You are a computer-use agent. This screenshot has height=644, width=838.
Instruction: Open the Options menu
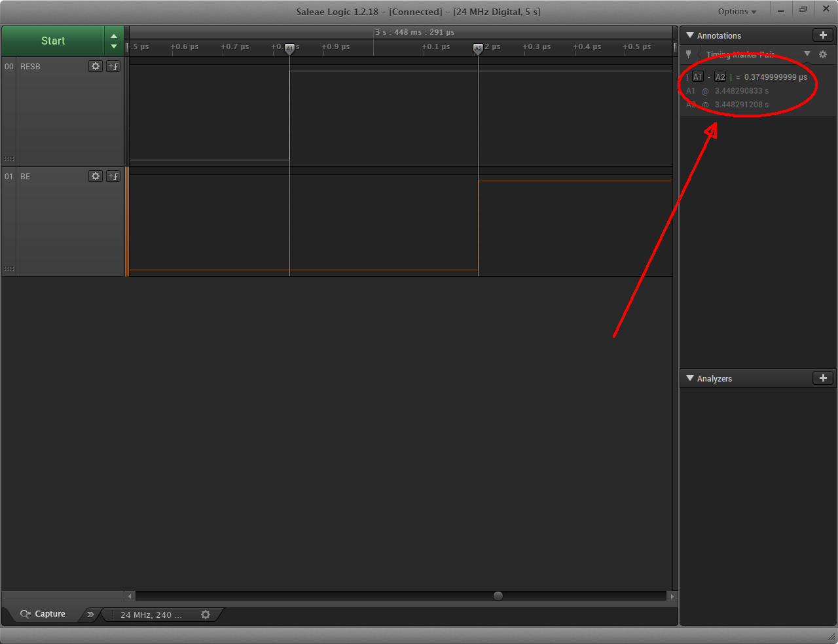737,12
